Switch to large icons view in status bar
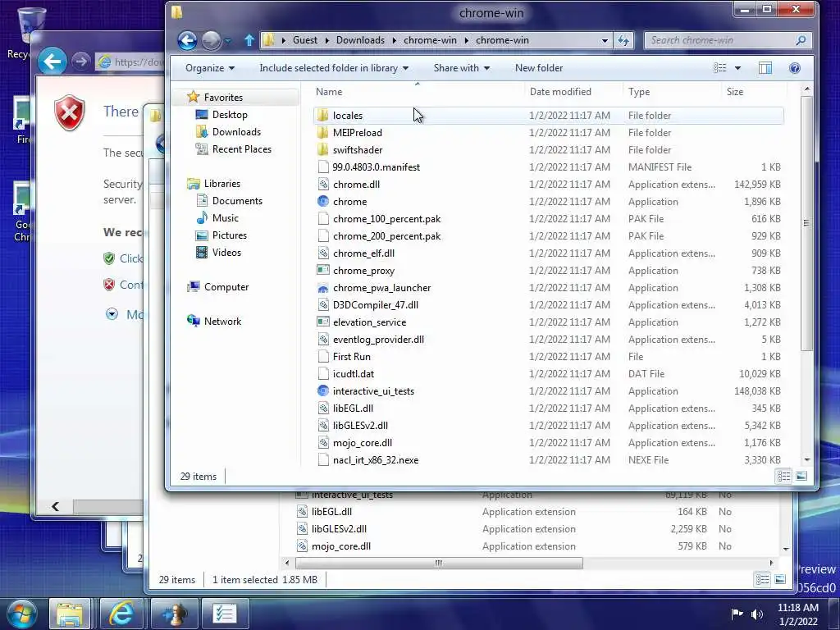The width and height of the screenshot is (840, 630). (801, 477)
